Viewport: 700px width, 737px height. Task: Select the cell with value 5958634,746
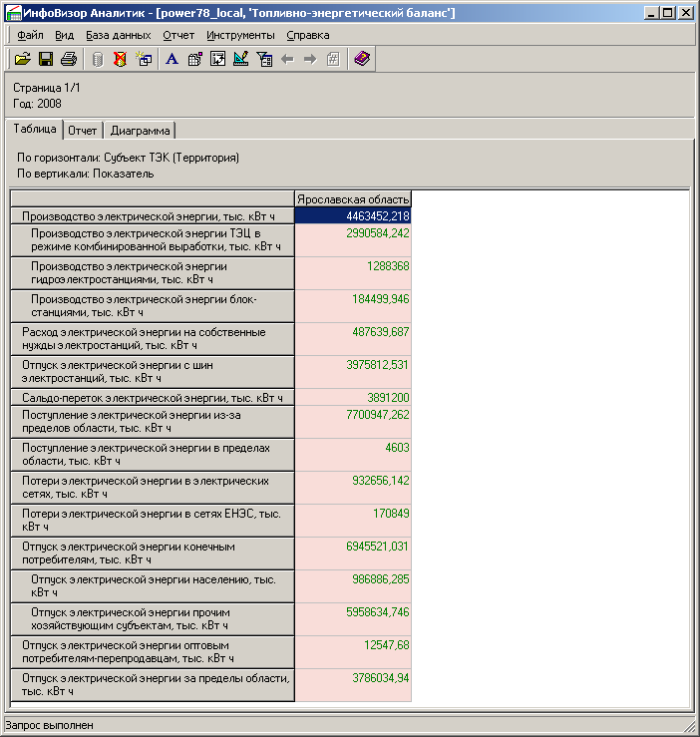pos(353,619)
